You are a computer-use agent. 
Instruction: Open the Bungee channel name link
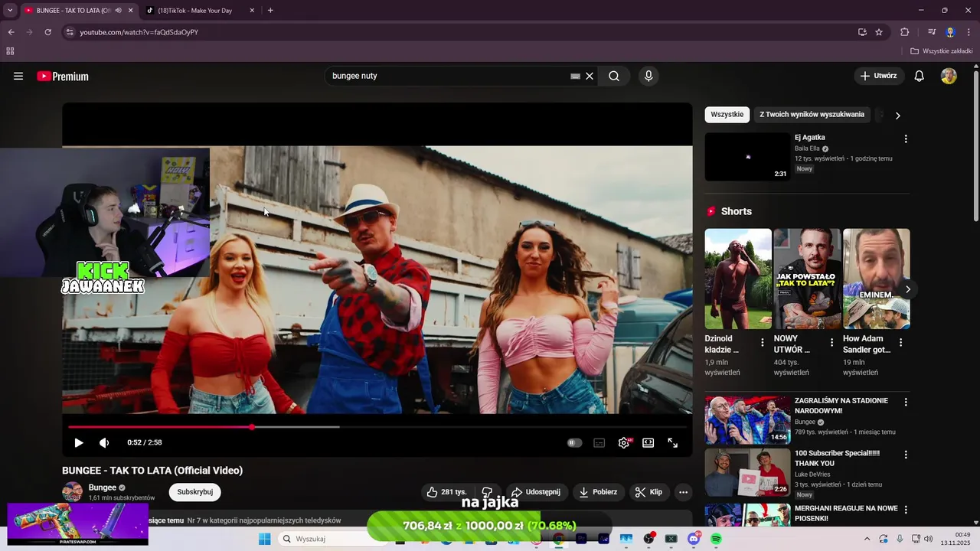[102, 487]
